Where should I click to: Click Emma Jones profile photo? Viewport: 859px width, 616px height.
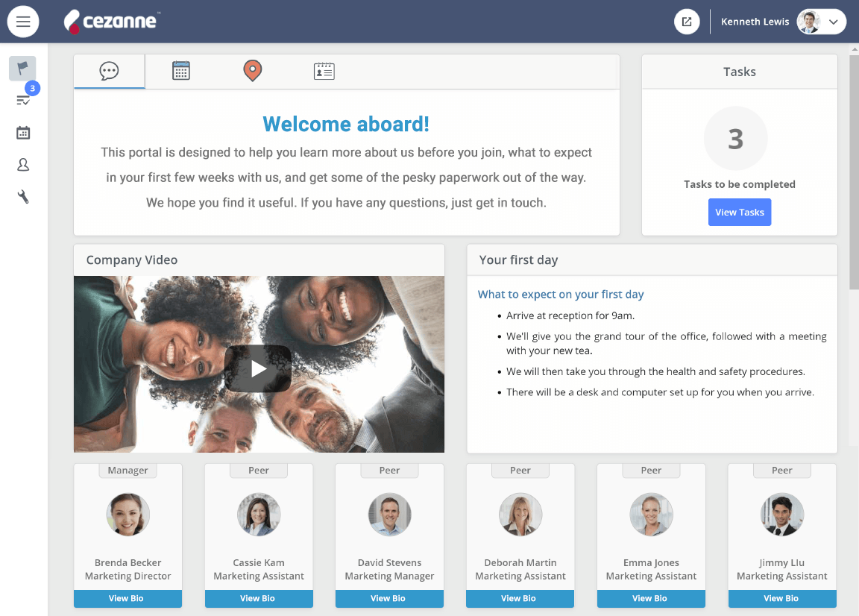click(x=651, y=514)
